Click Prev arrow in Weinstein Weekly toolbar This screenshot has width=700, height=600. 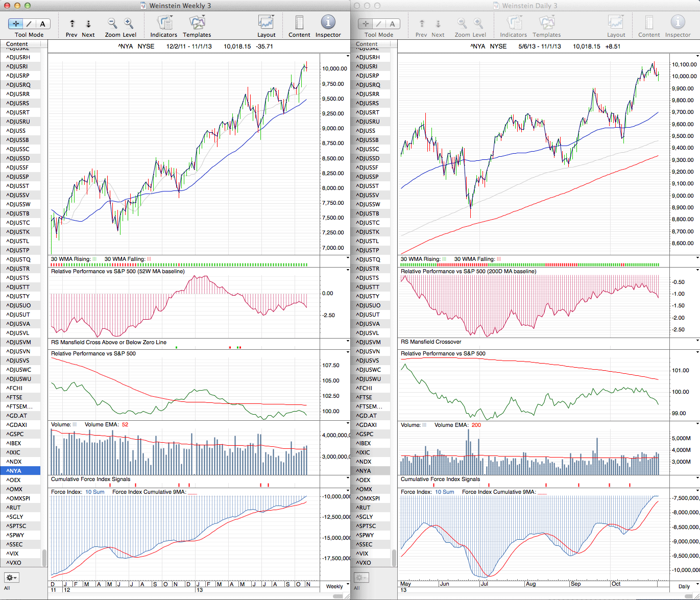pos(72,23)
